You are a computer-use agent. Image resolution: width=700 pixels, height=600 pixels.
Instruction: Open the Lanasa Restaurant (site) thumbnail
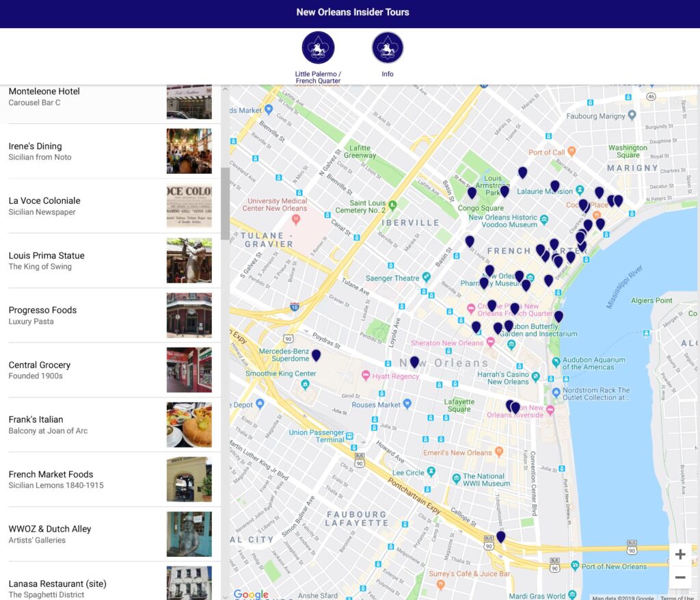click(189, 583)
